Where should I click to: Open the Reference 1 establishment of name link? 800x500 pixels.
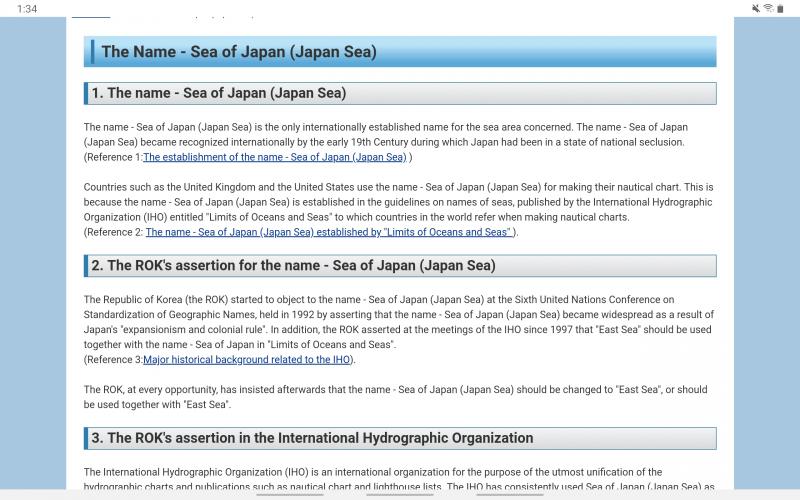(x=274, y=157)
